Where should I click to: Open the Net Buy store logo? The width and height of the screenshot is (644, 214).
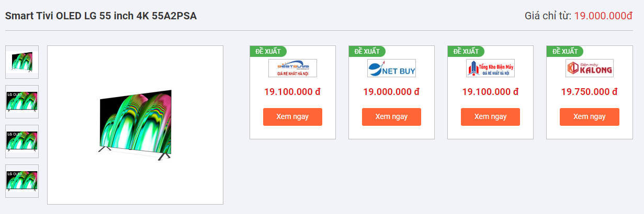(391, 68)
